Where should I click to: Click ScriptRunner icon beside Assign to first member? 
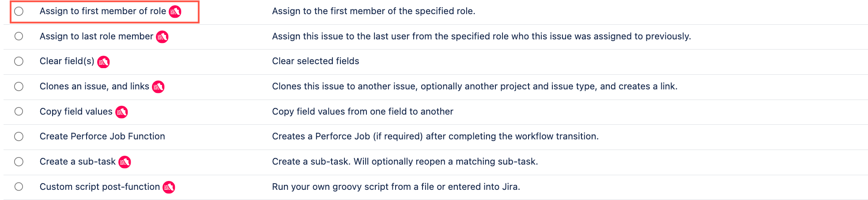(175, 12)
